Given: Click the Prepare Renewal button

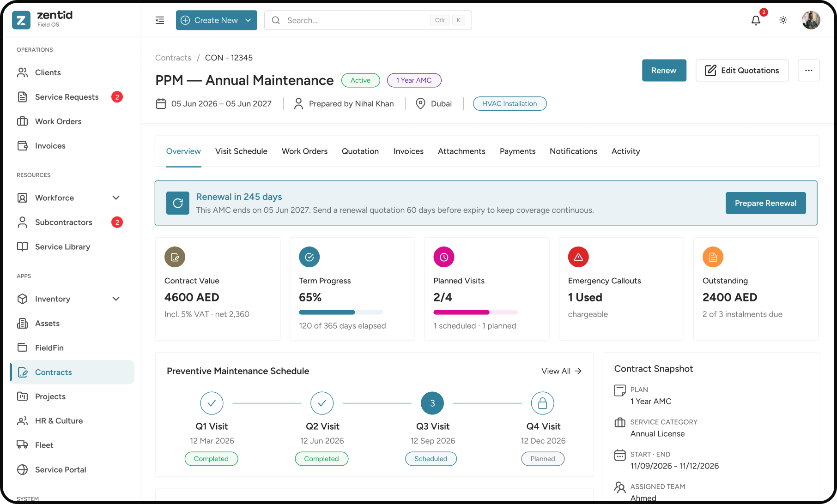Looking at the screenshot, I should pyautogui.click(x=765, y=203).
